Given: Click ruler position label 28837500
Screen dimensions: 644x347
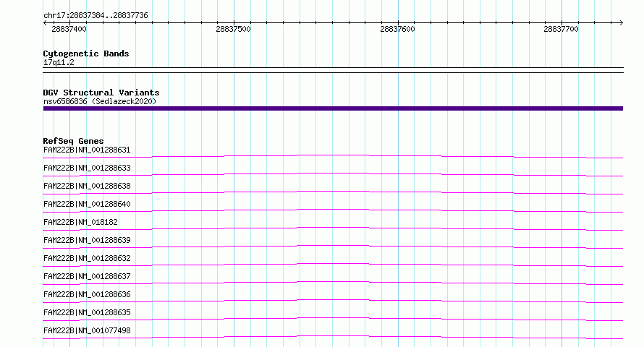Looking at the screenshot, I should tap(233, 29).
